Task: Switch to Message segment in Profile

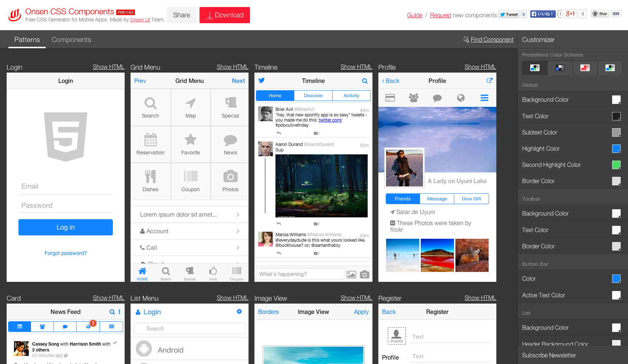Action: [x=437, y=199]
